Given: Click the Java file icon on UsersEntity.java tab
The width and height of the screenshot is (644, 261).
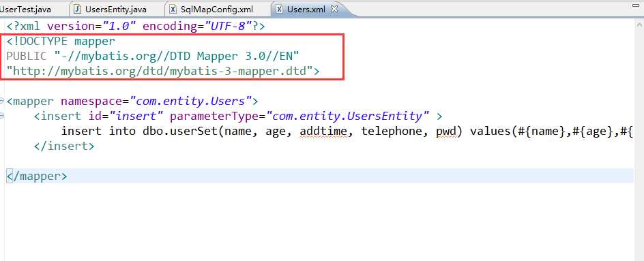Looking at the screenshot, I should pyautogui.click(x=77, y=9).
